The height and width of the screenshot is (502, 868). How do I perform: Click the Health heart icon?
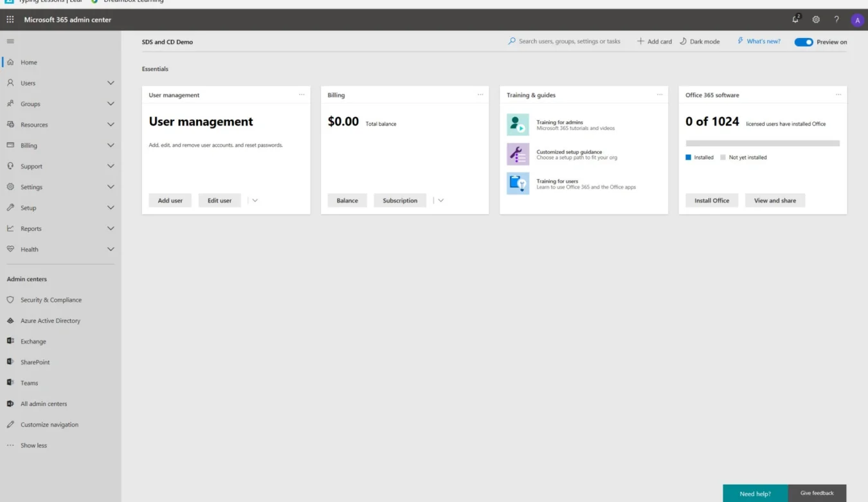coord(10,249)
